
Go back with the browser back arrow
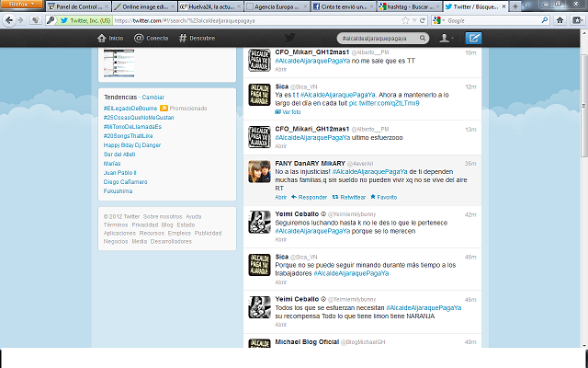tap(8, 20)
